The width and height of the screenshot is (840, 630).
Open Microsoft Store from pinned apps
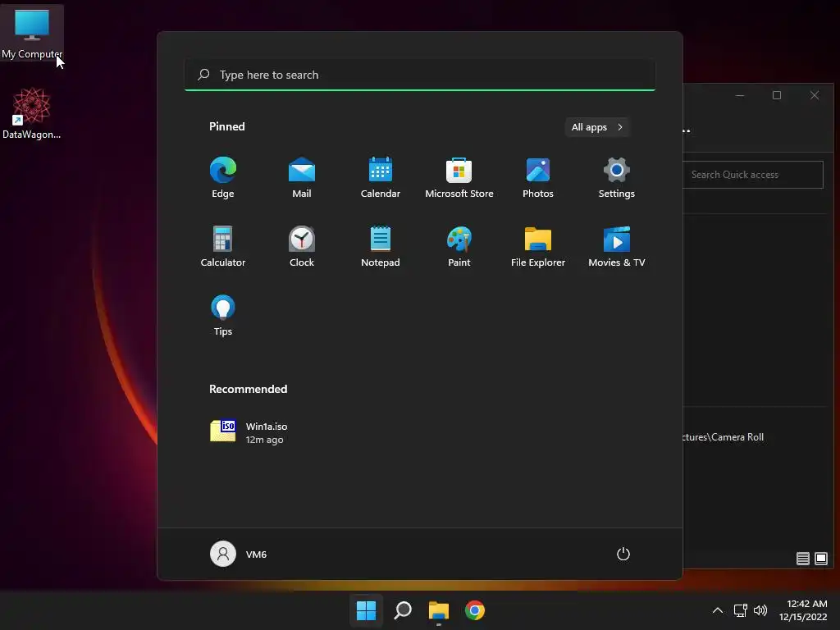[x=459, y=177]
